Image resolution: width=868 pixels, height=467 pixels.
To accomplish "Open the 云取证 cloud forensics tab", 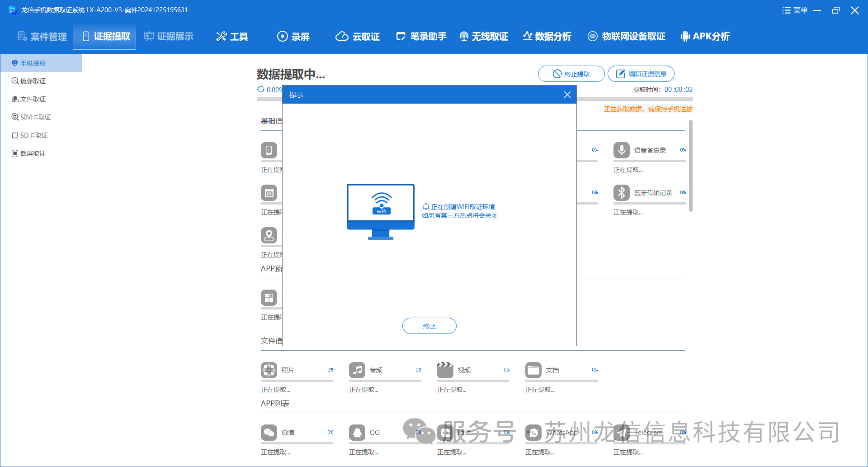I will tap(358, 37).
